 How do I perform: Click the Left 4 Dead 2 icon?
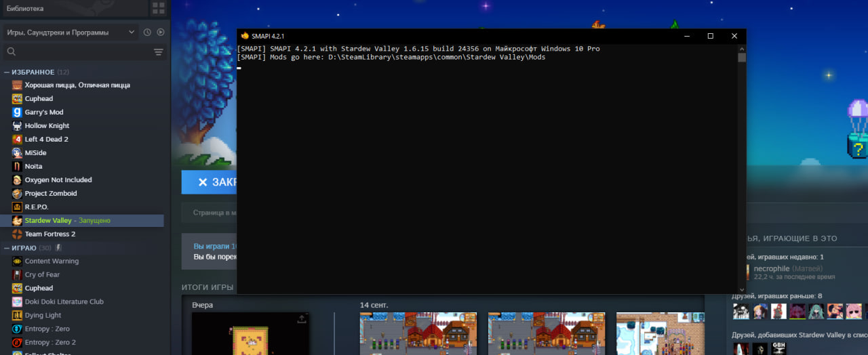point(17,140)
